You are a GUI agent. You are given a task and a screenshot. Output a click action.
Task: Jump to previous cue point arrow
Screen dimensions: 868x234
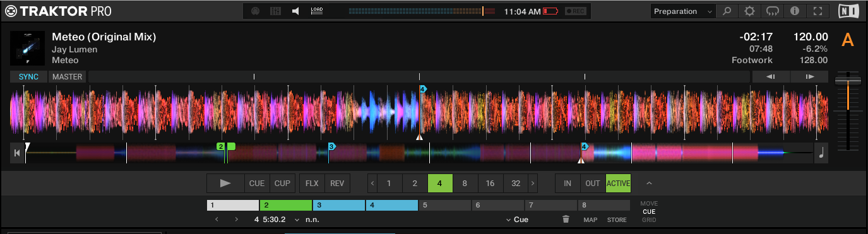tap(217, 219)
